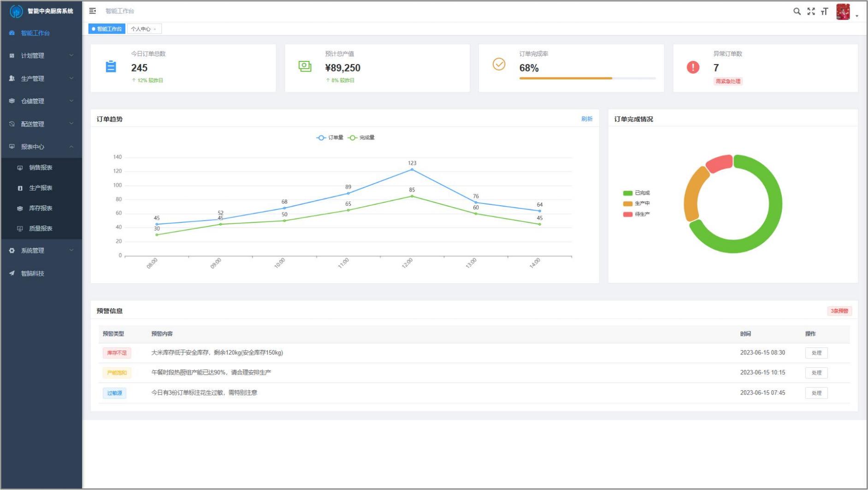Screen dimensions: 868x490
Task: Expand the 仓储管理 sidebar menu
Action: [x=41, y=101]
